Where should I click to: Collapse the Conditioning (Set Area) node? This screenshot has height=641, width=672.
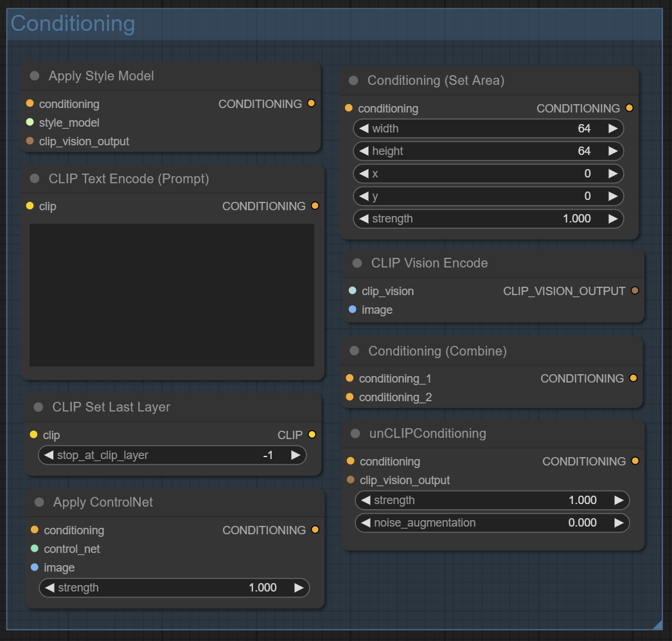(x=353, y=80)
